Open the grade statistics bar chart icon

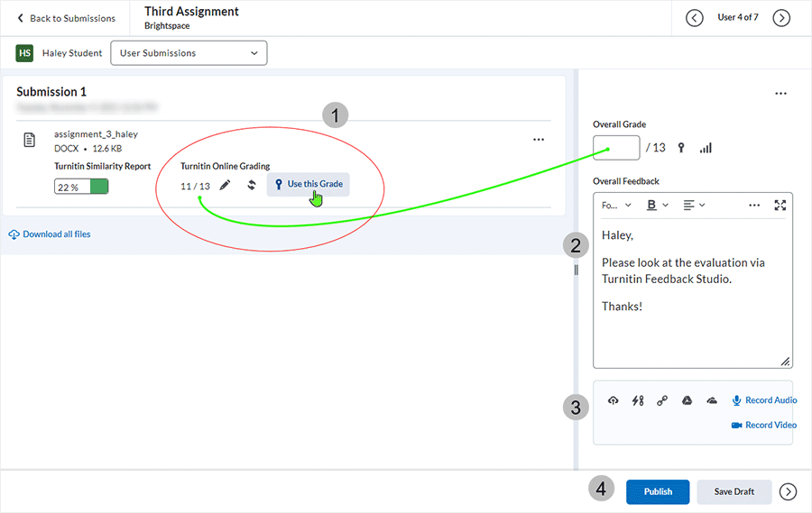pos(706,148)
